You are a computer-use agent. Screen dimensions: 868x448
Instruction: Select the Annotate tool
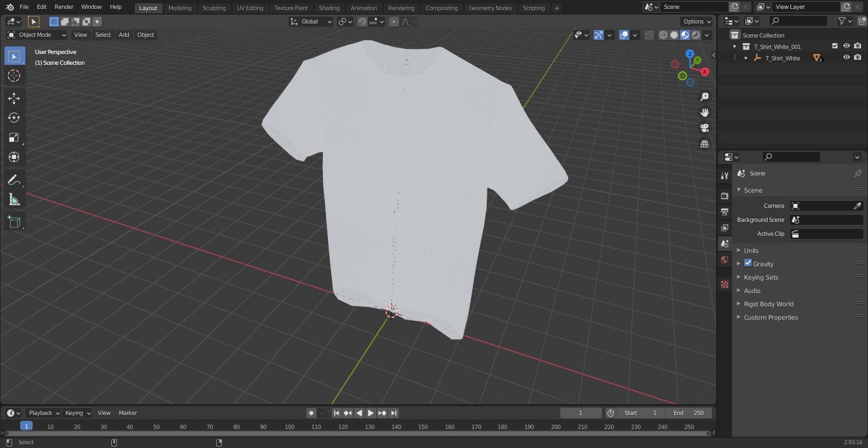click(14, 180)
